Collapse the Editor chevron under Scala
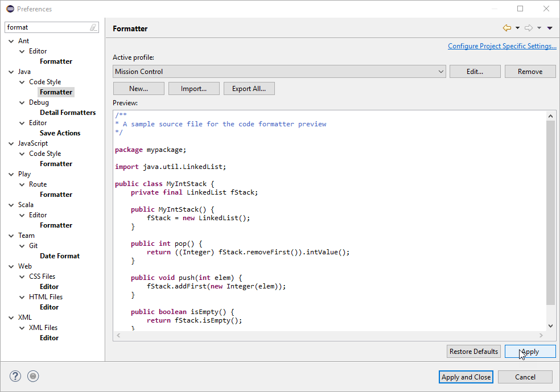560x392 pixels. pos(22,215)
